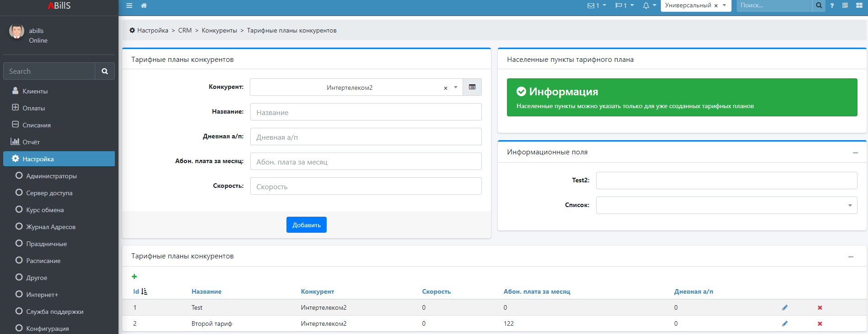Viewport: 868px width, 334px height.
Task: Focus the 'Название' input field
Action: [x=366, y=112]
